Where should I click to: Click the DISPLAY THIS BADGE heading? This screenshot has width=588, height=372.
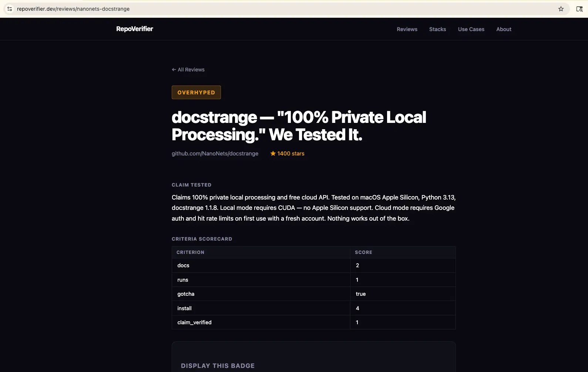pos(218,366)
